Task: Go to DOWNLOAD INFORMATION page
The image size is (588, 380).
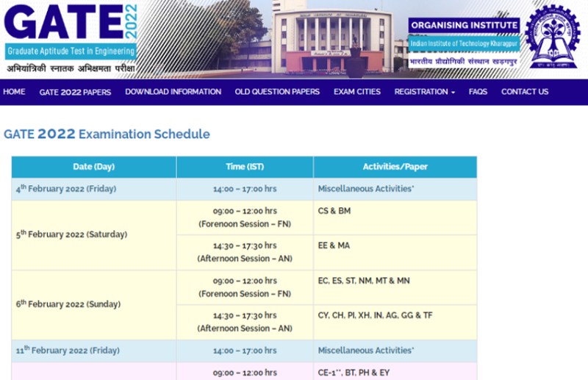Action: (173, 92)
